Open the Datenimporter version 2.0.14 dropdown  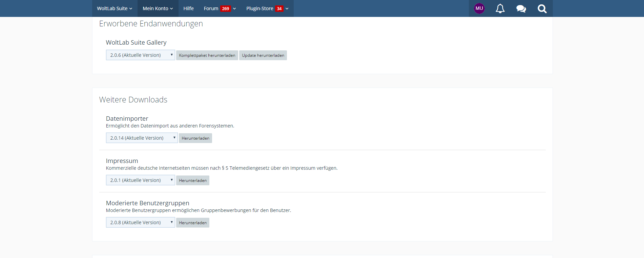pyautogui.click(x=142, y=138)
